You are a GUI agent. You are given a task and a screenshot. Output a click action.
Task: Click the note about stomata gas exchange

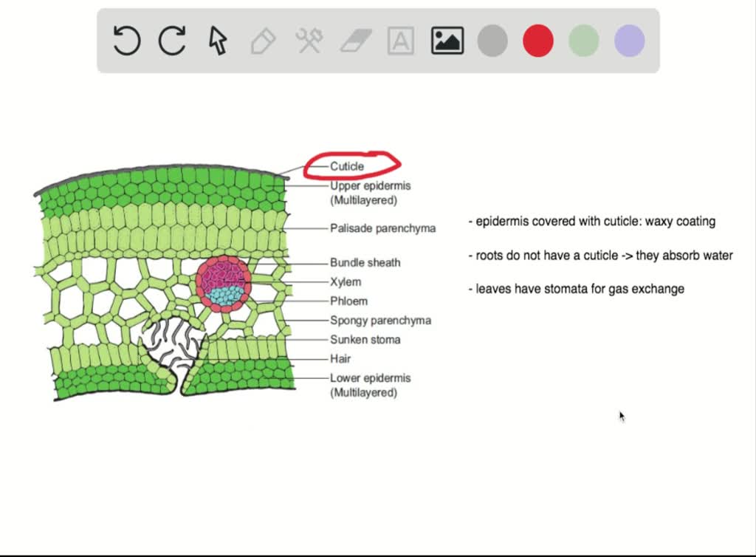(x=576, y=289)
